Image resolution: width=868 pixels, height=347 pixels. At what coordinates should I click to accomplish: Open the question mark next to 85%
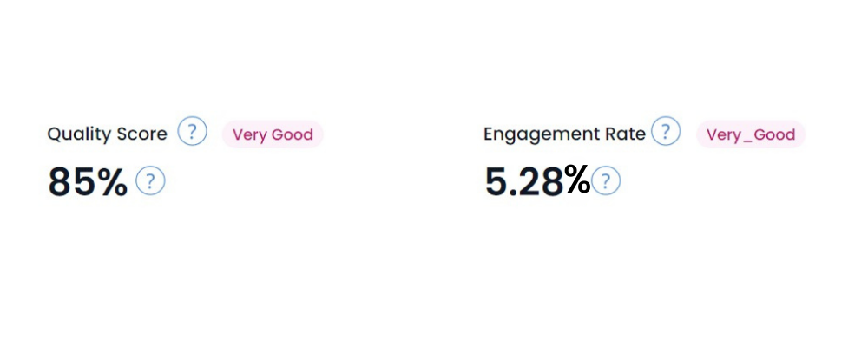150,181
